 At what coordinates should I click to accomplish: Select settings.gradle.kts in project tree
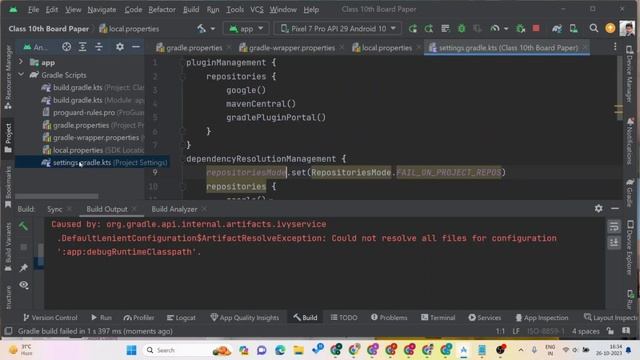click(92, 162)
